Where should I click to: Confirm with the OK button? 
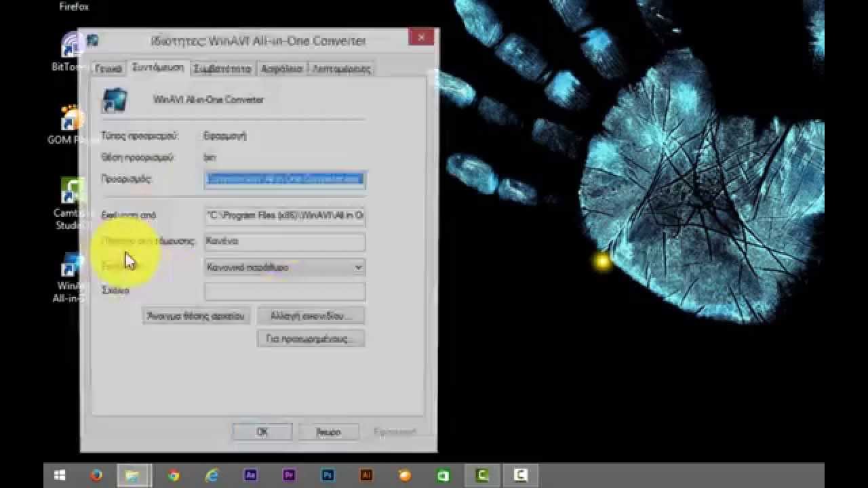pos(262,432)
